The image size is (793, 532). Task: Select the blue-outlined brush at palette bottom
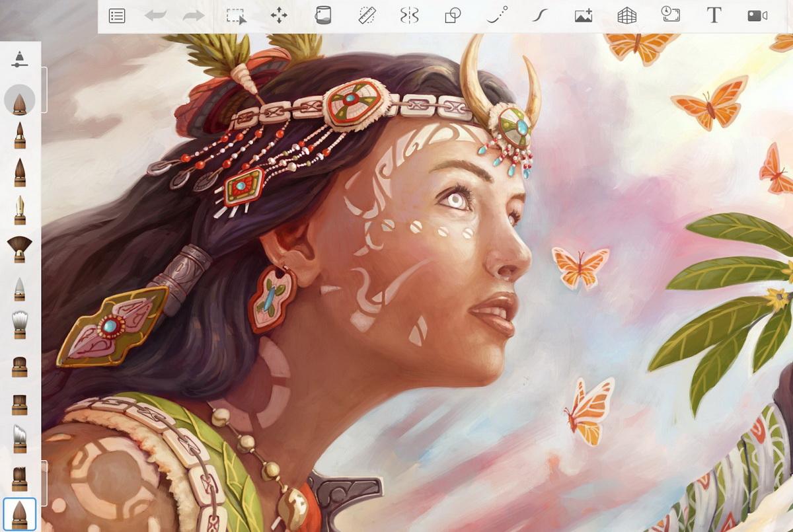coord(20,514)
